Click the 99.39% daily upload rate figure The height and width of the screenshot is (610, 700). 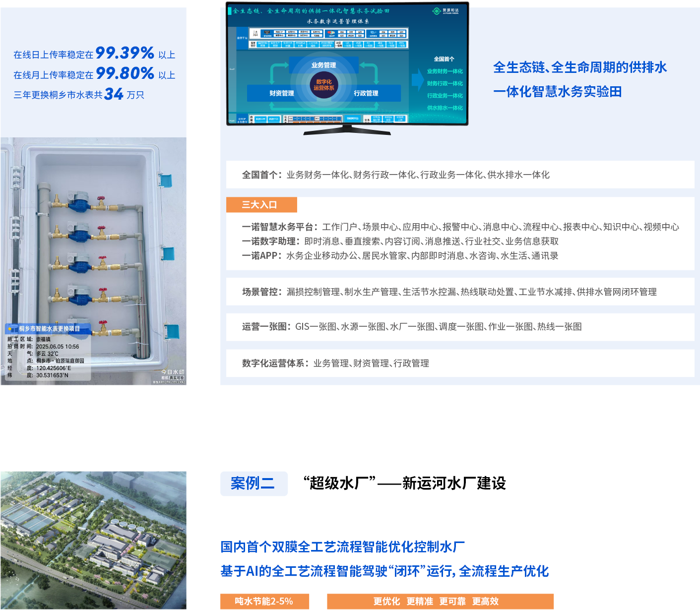125,53
